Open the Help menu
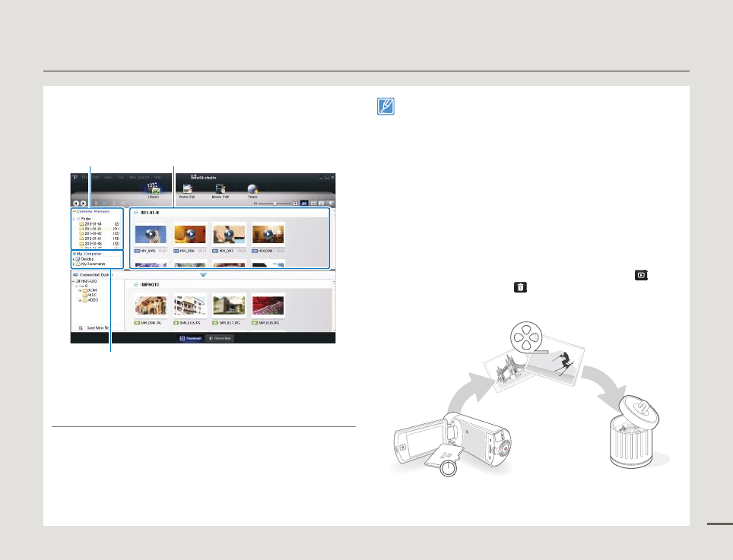The image size is (733, 560). click(157, 176)
